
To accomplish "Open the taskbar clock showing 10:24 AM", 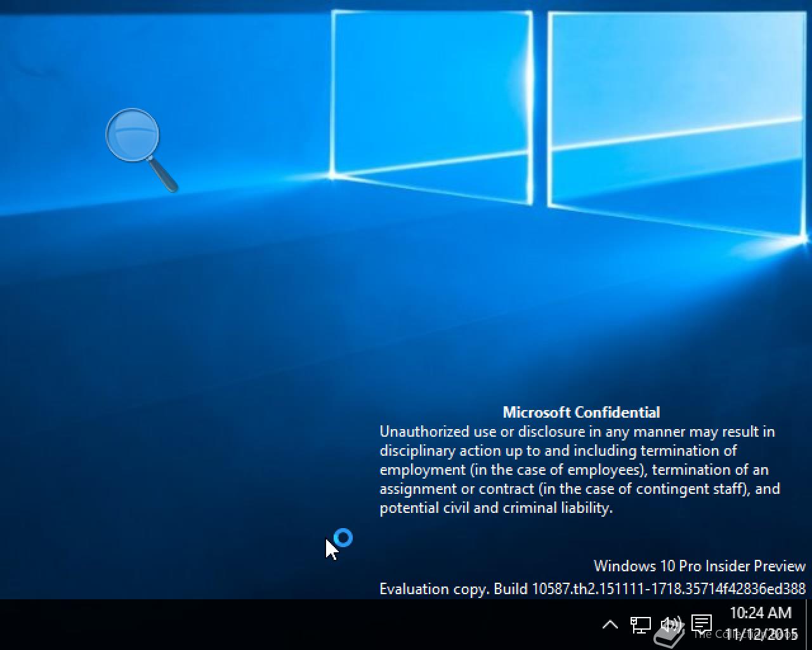I will click(x=761, y=623).
